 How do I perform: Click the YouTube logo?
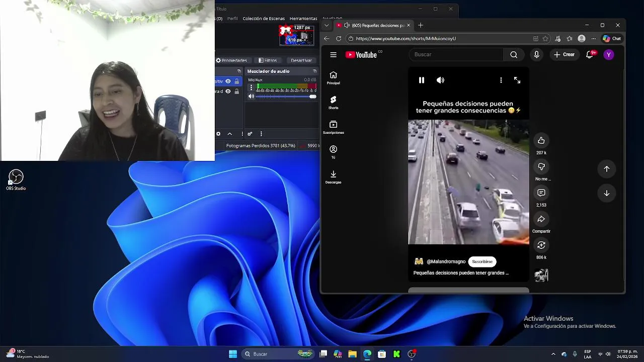[361, 55]
